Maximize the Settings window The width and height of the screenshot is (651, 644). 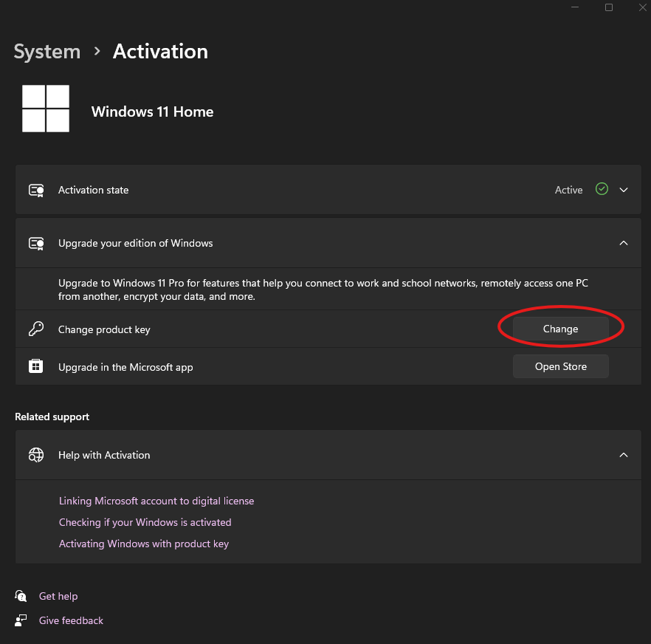pyautogui.click(x=609, y=7)
